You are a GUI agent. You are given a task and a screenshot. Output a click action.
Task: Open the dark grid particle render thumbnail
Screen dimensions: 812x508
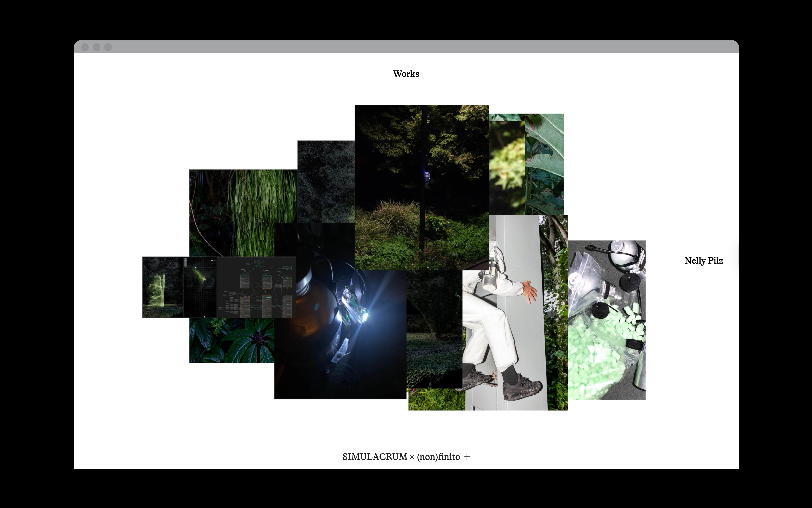click(x=200, y=287)
